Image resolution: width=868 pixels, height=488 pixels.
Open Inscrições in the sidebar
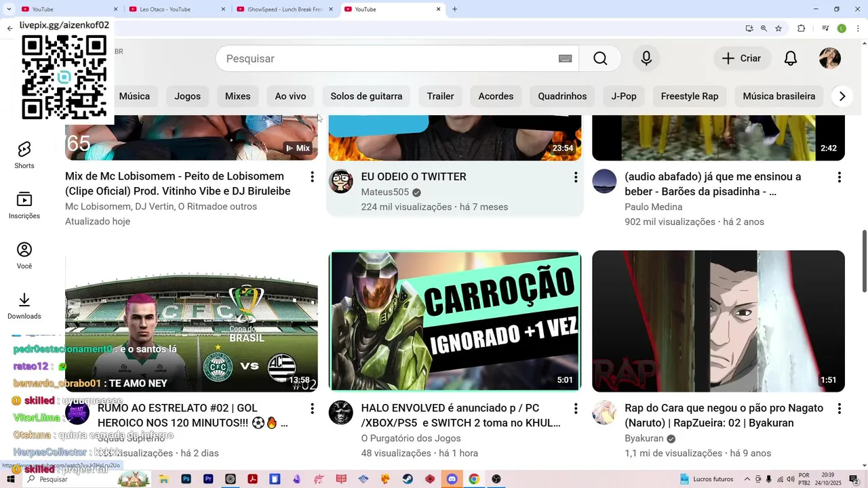pos(24,205)
